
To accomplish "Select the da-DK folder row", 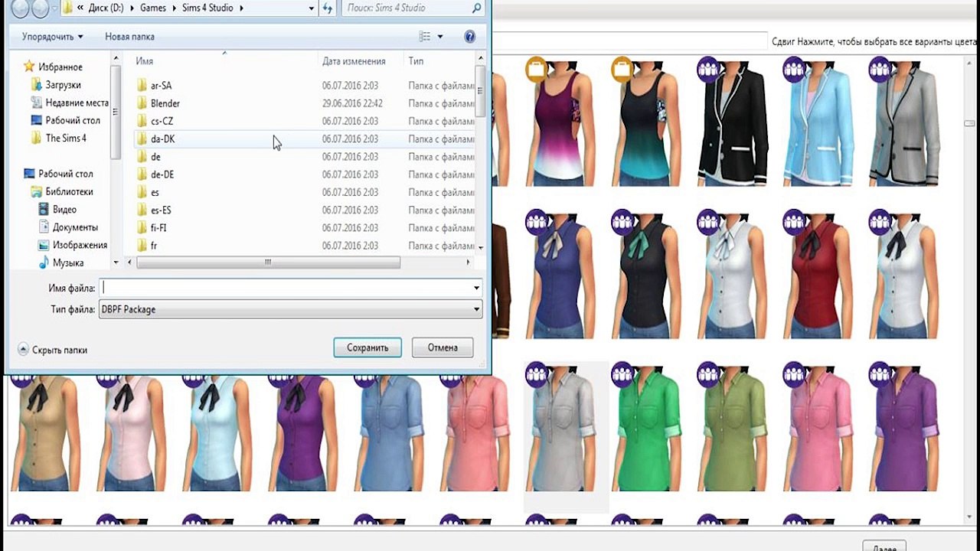I will pyautogui.click(x=304, y=139).
